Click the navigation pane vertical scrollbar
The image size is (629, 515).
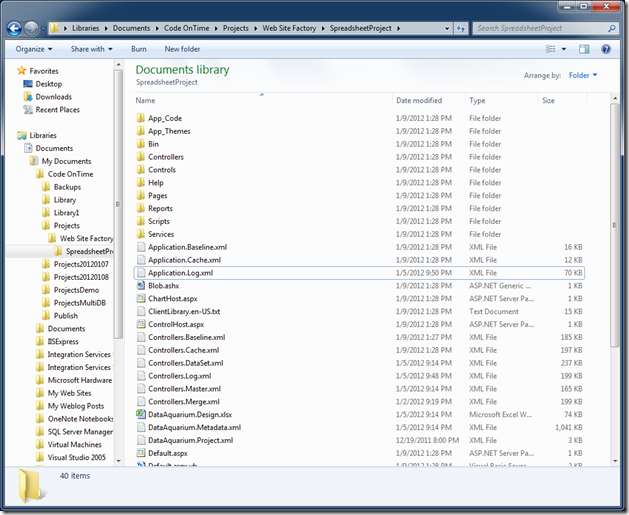click(x=118, y=204)
